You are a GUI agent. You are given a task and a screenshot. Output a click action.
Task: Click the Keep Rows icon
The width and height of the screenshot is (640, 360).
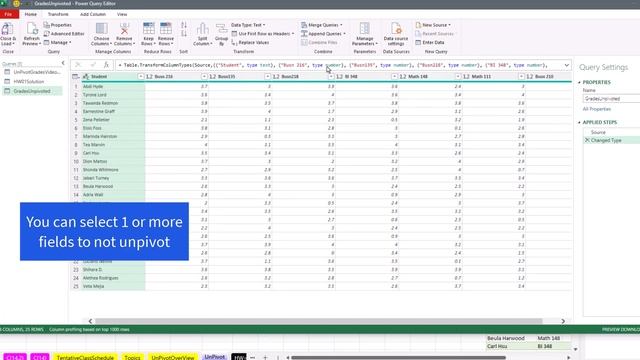149,29
